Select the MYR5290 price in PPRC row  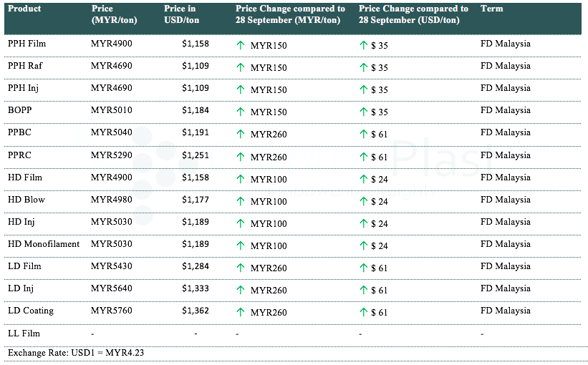112,155
